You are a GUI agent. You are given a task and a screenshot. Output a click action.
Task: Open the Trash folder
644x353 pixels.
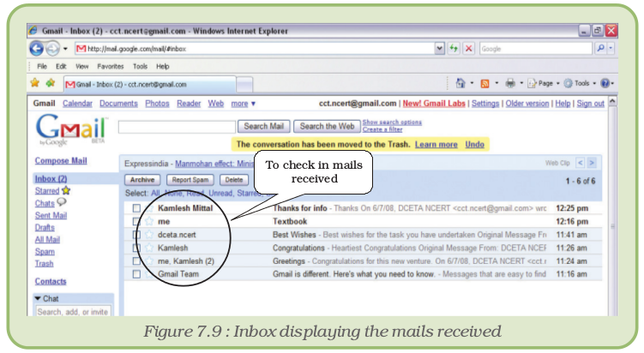(44, 264)
